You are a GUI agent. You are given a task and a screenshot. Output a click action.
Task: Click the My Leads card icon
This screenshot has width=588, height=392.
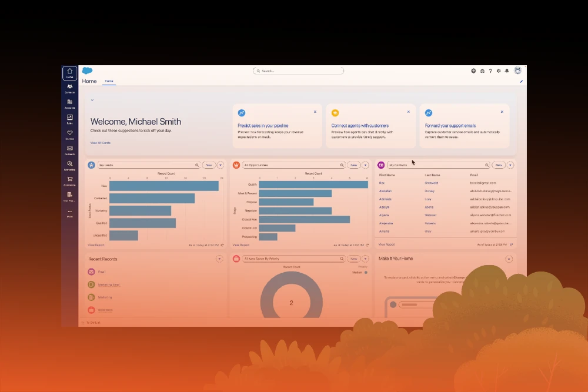coord(92,165)
